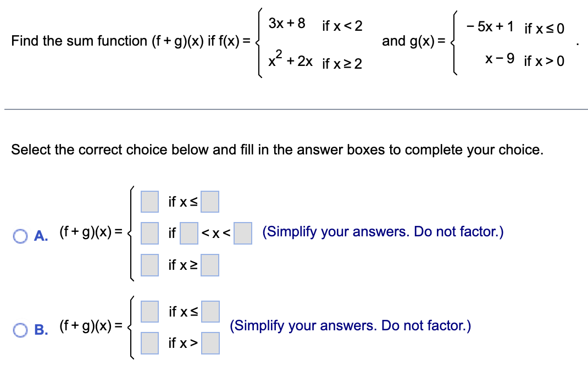
Task: Click the x ≤ condition box in choice A
Action: (211, 202)
